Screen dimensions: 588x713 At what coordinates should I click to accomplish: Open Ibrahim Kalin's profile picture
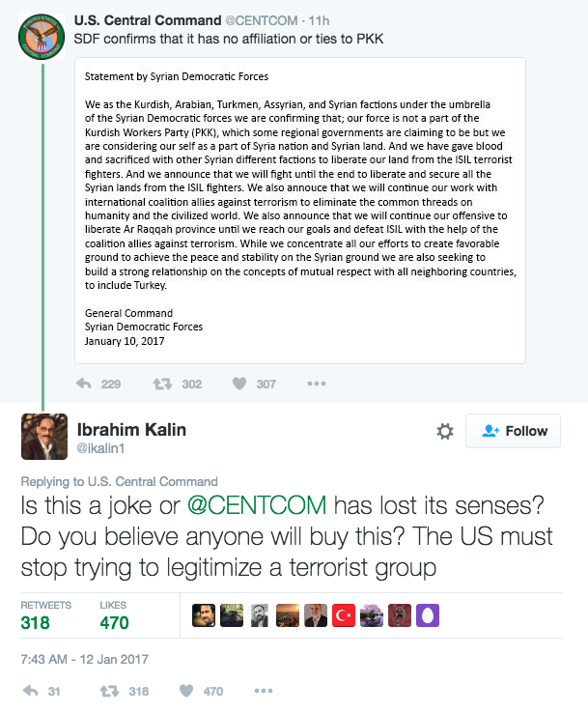(43, 438)
